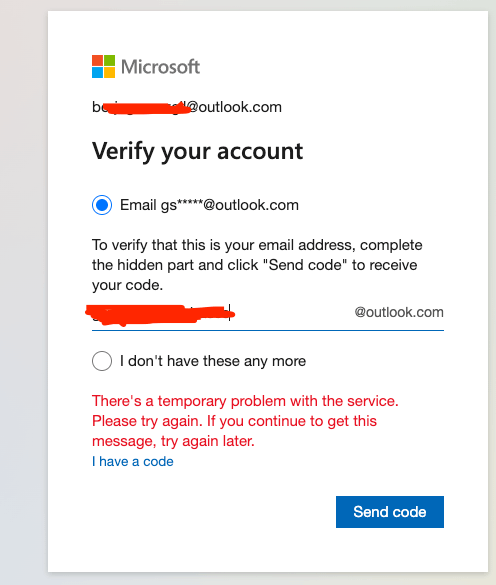The width and height of the screenshot is (496, 585).
Task: Click the Microsoft four-square logo
Action: click(103, 66)
